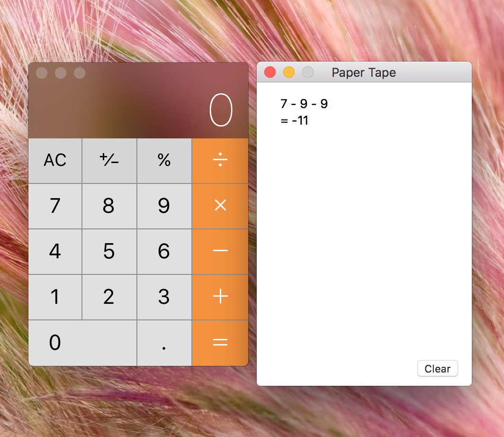This screenshot has width=504, height=437.
Task: Click the digit 8 key
Action: pos(109,206)
